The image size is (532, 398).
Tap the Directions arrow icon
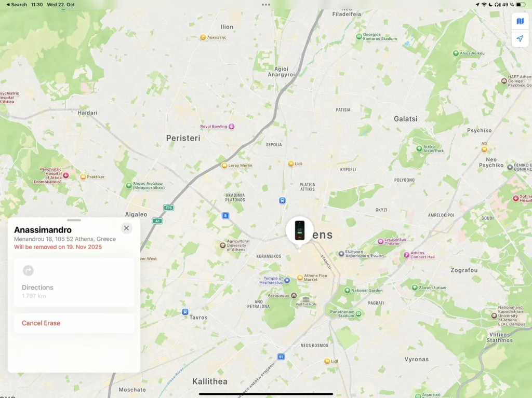click(x=28, y=270)
